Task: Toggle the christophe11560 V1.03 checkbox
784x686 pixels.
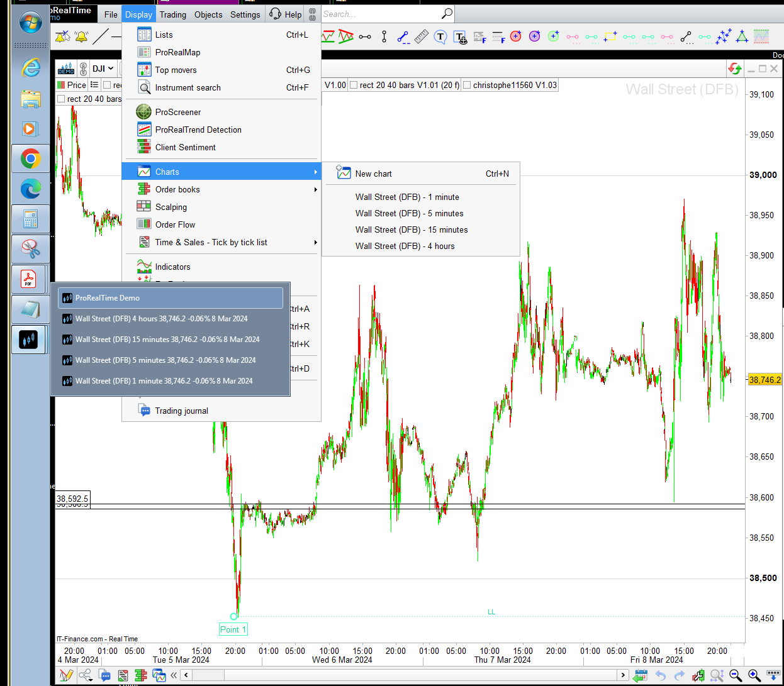Action: [x=467, y=85]
